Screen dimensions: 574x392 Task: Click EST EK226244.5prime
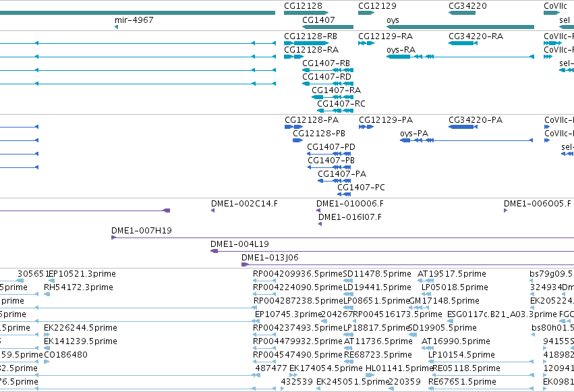[80, 328]
